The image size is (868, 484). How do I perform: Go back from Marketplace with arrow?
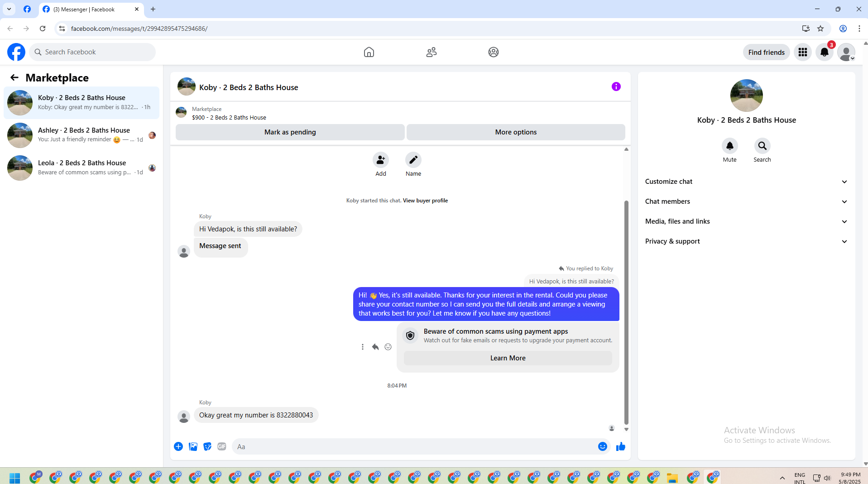(x=14, y=77)
